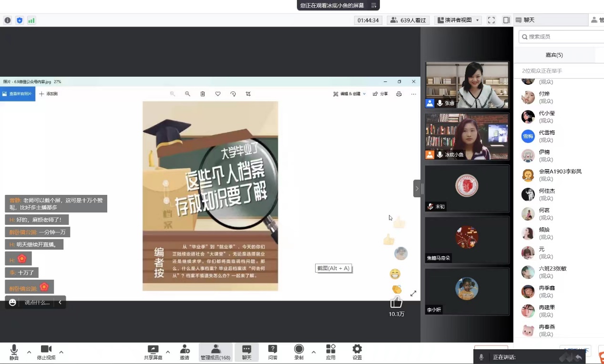Open Settings (设置) gear in bottom toolbar

357,352
